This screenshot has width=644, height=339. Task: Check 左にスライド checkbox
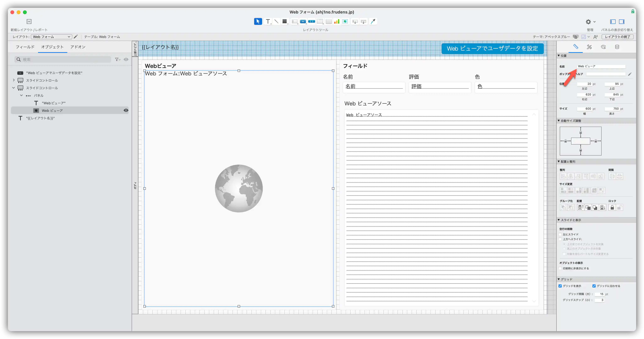[560, 234]
